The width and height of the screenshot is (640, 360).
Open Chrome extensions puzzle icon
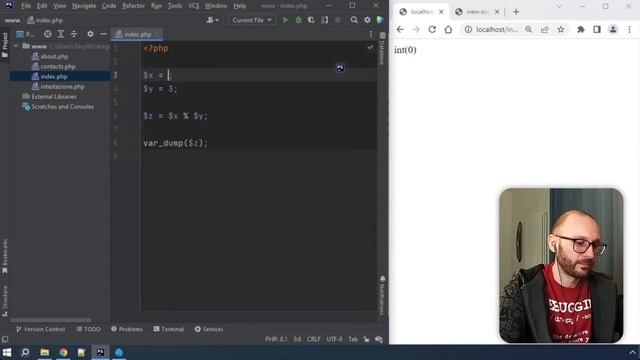pyautogui.click(x=580, y=29)
